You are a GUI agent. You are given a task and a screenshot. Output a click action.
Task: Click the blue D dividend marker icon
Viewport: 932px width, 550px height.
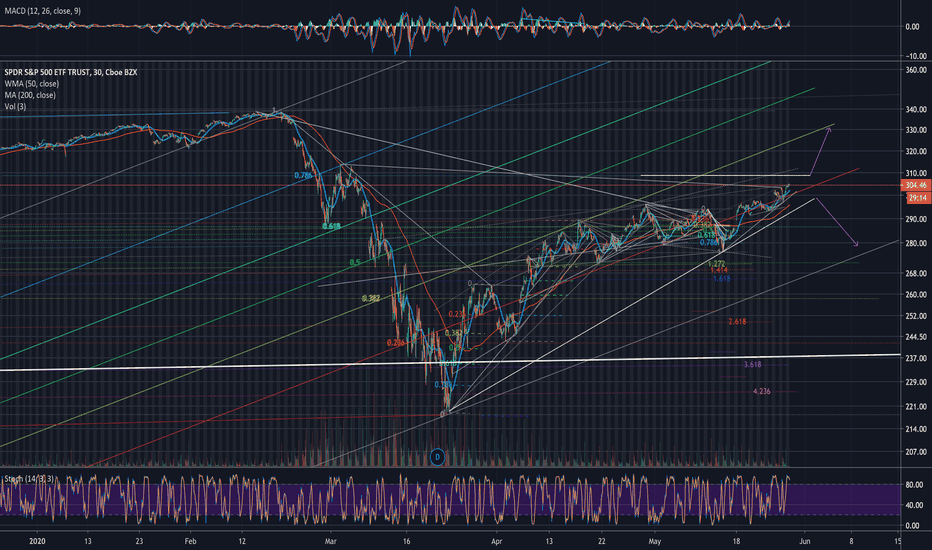[x=437, y=457]
